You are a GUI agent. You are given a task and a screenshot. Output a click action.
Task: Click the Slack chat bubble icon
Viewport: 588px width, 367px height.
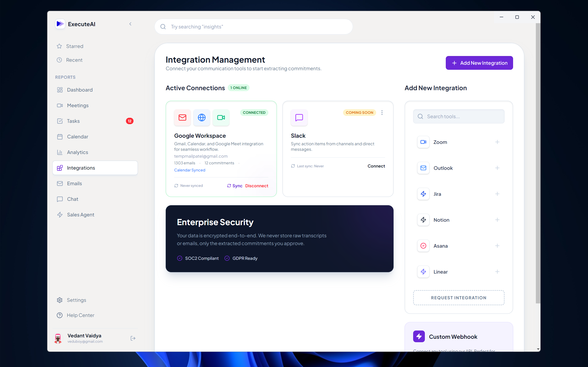click(x=299, y=118)
